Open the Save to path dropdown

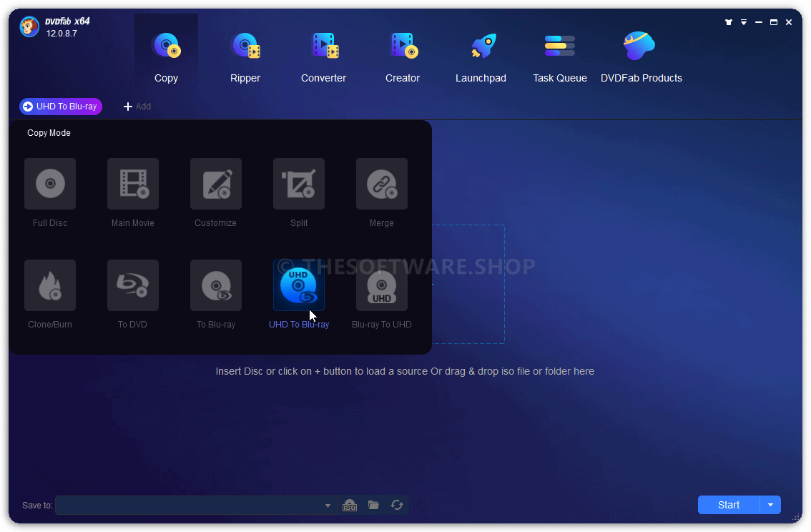coord(328,506)
